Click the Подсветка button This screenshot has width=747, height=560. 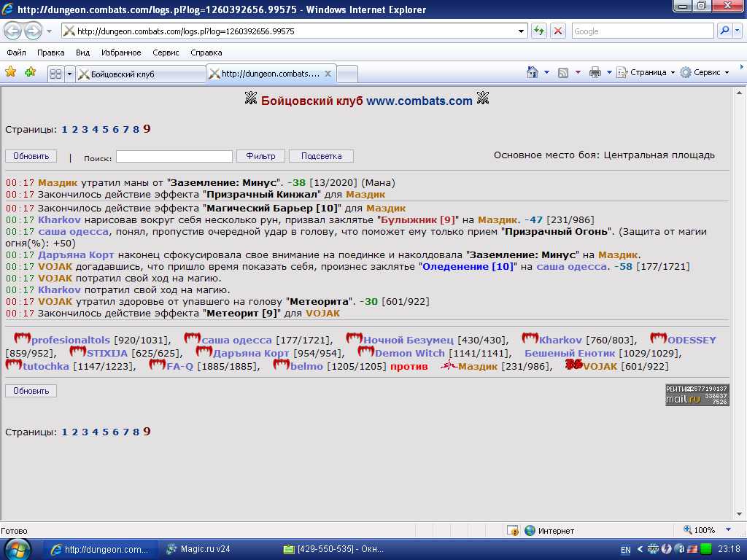pyautogui.click(x=322, y=156)
